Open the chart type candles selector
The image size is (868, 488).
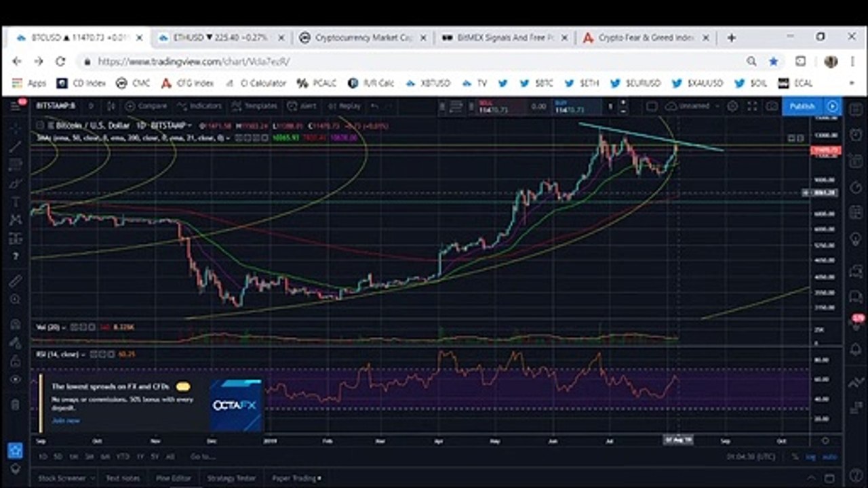(111, 106)
